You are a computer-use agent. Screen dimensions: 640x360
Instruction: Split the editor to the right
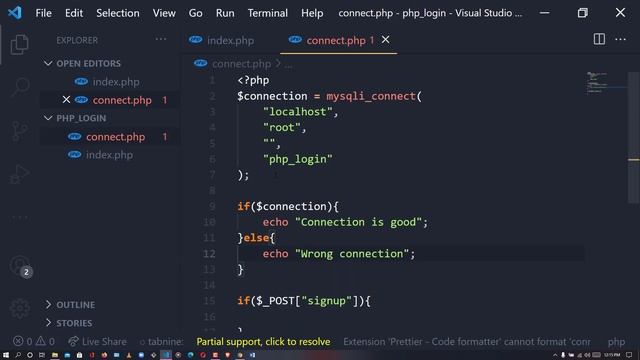pos(599,40)
